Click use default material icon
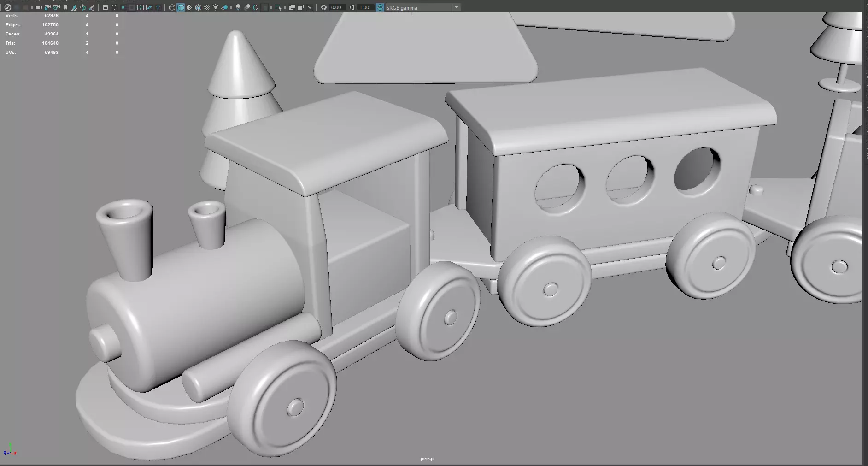Screen dimensions: 868x466 coord(189,7)
